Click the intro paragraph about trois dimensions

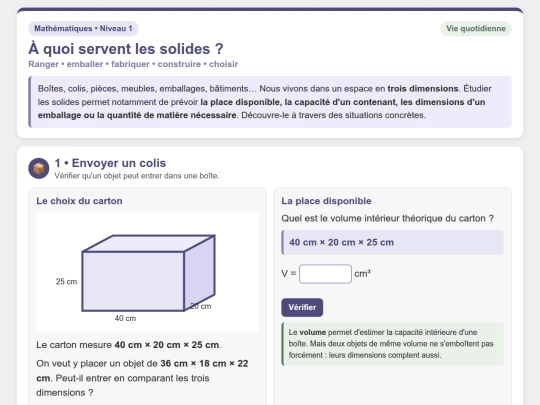[270, 102]
